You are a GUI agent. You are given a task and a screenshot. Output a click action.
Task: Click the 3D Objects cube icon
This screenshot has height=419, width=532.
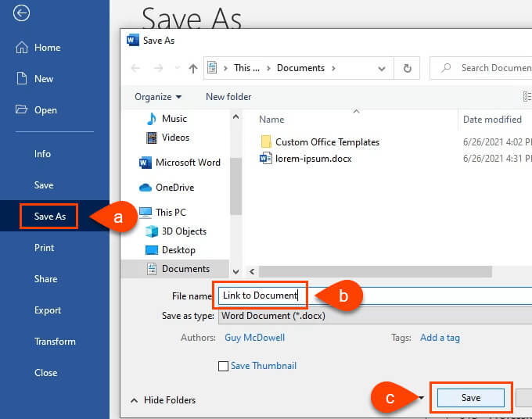tap(152, 231)
